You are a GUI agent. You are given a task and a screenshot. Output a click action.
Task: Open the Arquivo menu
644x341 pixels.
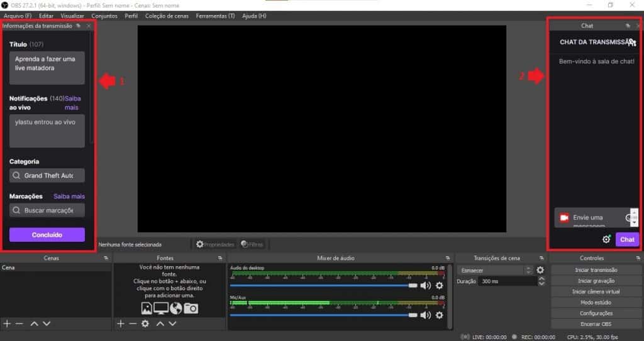(18, 16)
